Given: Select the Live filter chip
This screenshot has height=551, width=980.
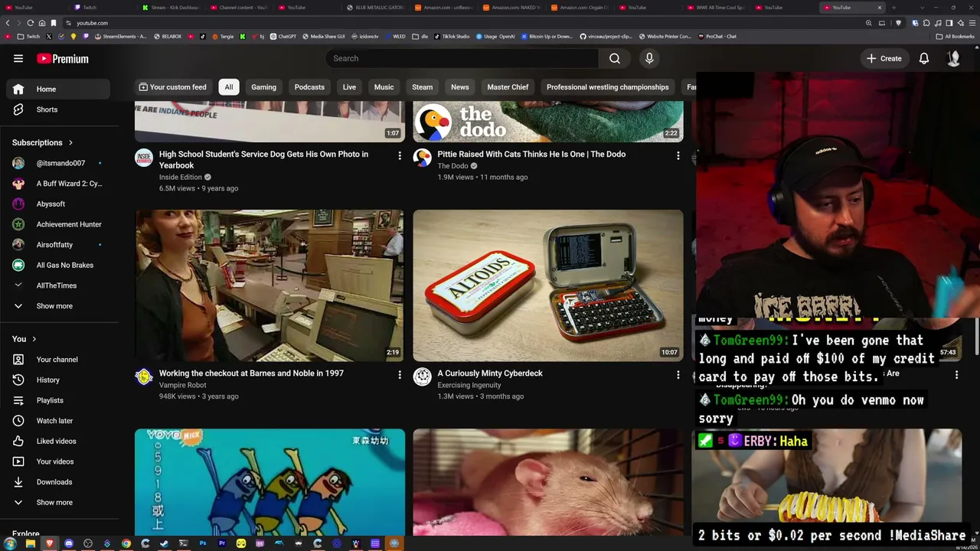Looking at the screenshot, I should point(349,87).
